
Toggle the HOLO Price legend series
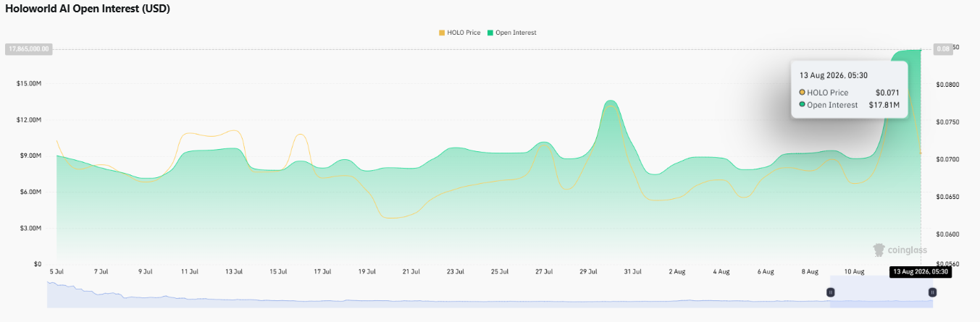click(459, 33)
